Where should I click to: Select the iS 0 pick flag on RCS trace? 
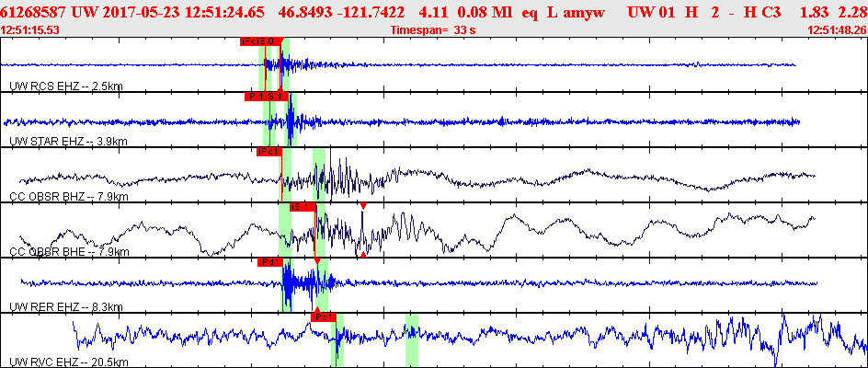268,41
